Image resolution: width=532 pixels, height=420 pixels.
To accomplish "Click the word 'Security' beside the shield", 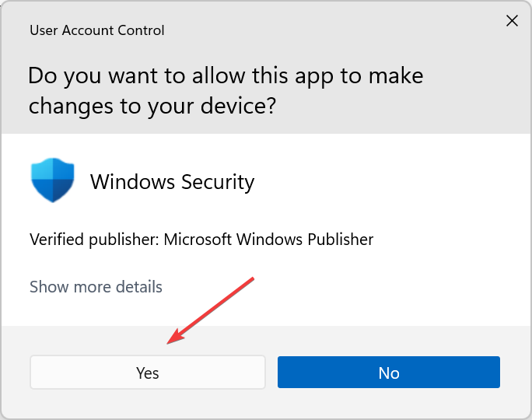I will point(218,182).
